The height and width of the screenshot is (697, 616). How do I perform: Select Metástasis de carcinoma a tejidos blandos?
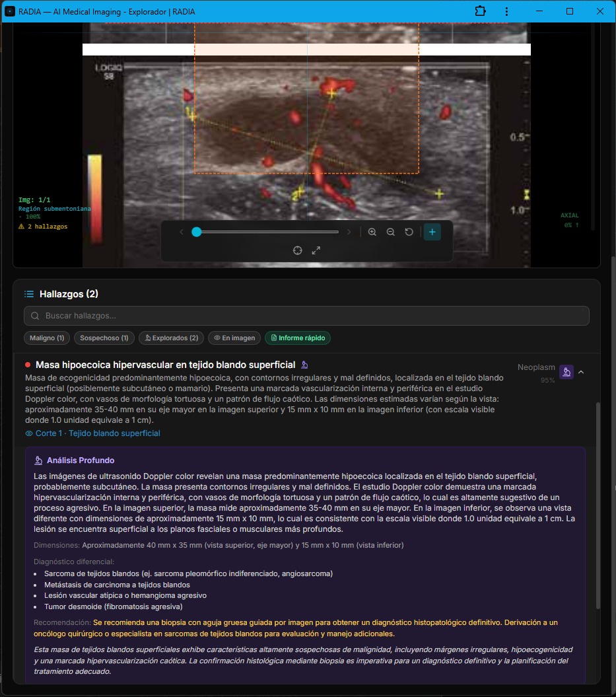[x=117, y=585]
